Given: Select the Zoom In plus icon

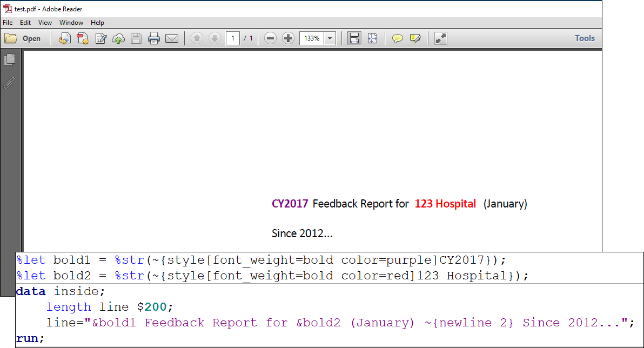Looking at the screenshot, I should click(288, 38).
